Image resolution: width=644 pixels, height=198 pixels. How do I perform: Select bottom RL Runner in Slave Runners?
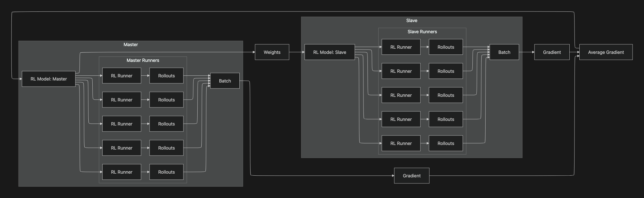coord(401,143)
